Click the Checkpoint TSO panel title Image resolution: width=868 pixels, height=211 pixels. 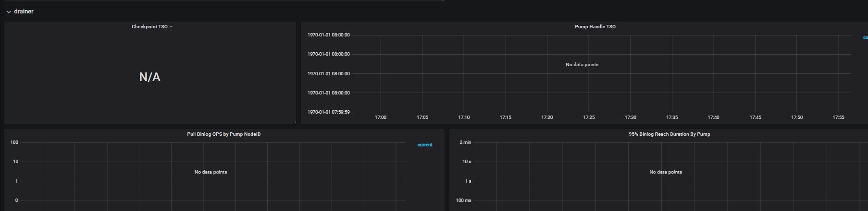tap(149, 27)
